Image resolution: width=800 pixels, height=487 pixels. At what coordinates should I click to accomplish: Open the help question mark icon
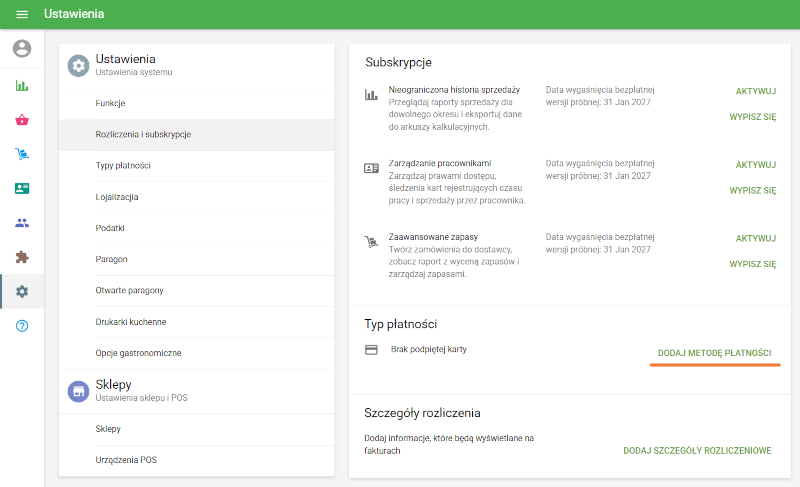[x=22, y=326]
